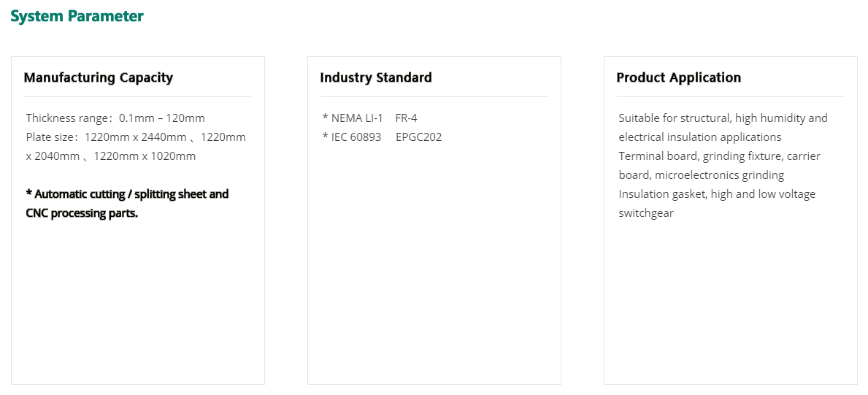The height and width of the screenshot is (395, 868).
Task: Click the EPGC202 grade text
Action: point(418,137)
